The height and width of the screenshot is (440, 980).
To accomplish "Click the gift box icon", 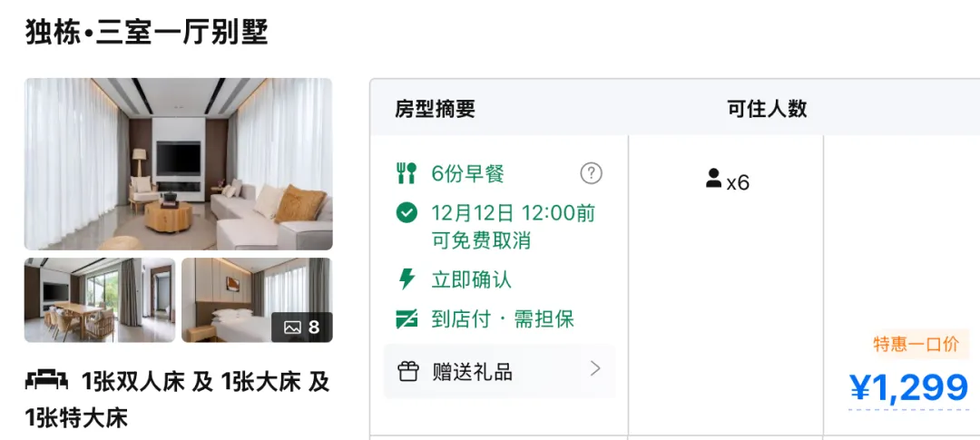I will (408, 371).
